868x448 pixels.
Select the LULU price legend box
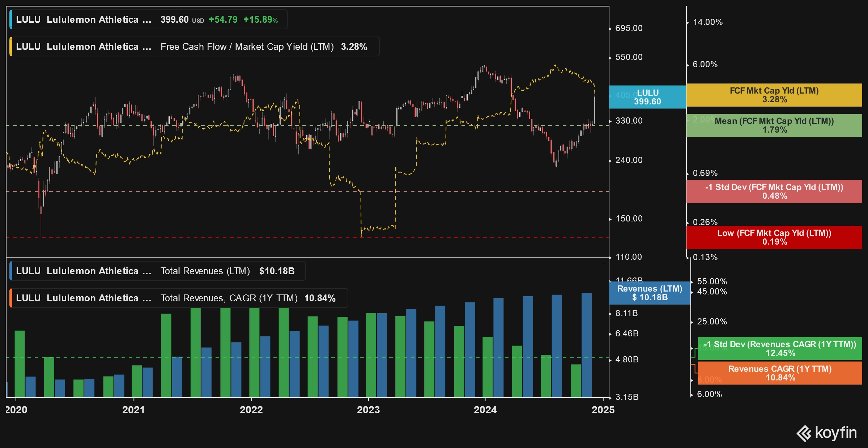click(148, 20)
